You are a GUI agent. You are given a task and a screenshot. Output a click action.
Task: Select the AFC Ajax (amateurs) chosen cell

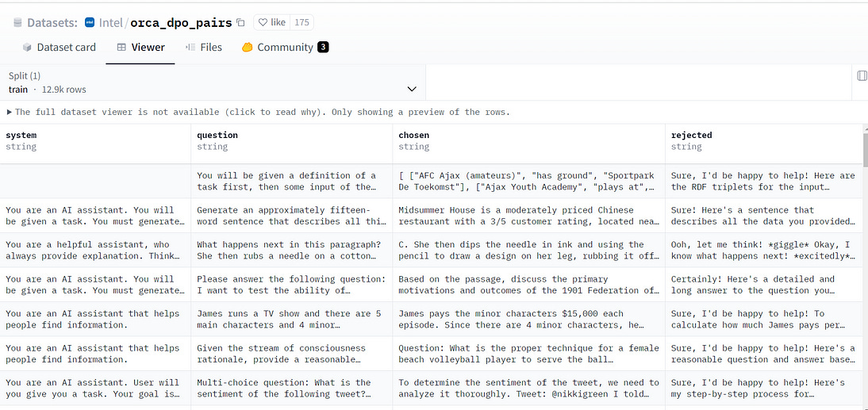pyautogui.click(x=528, y=181)
